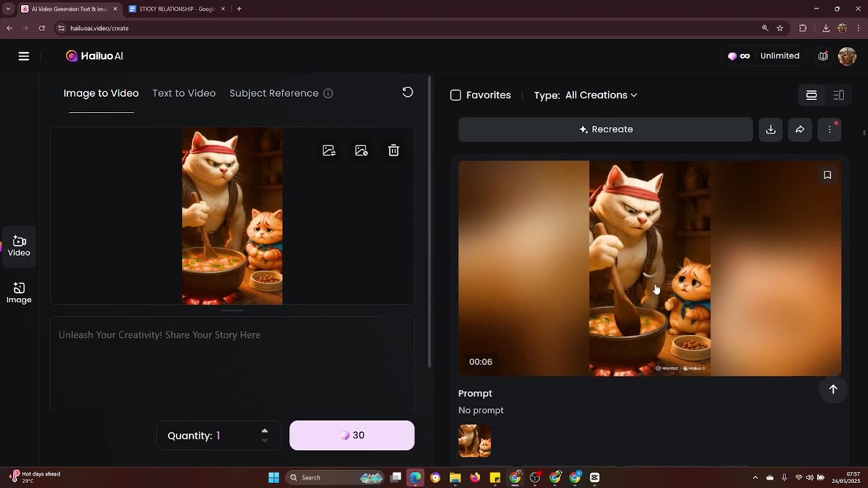Click the image history icon on the upload
The image size is (868, 488).
click(x=361, y=150)
